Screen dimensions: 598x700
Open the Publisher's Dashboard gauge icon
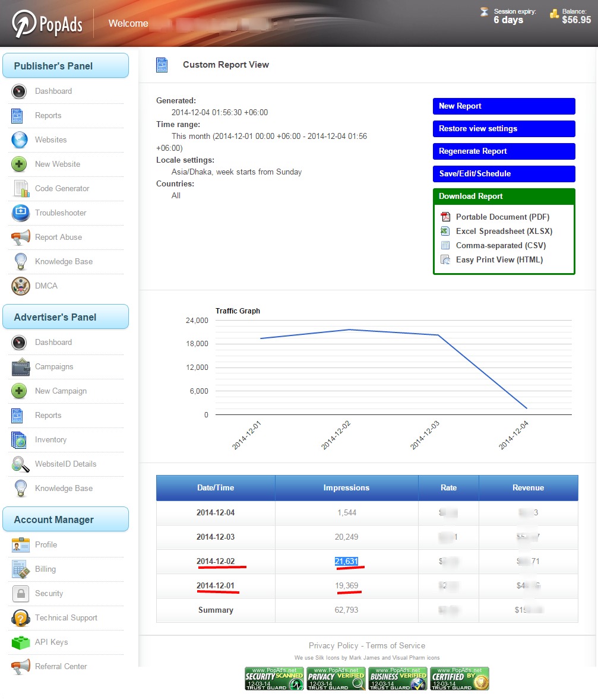[x=19, y=91]
